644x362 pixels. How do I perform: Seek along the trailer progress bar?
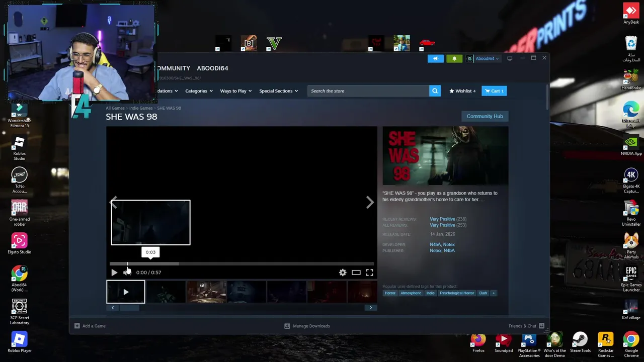(x=242, y=263)
